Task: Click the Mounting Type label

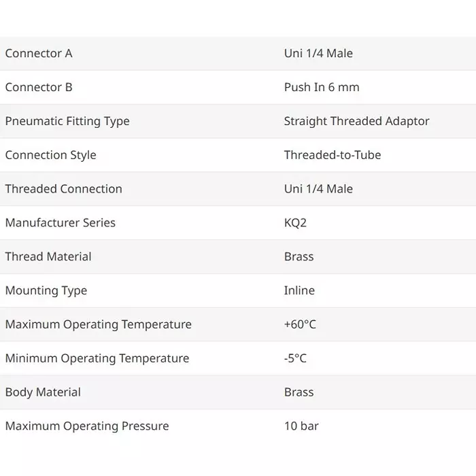Action: (x=46, y=291)
